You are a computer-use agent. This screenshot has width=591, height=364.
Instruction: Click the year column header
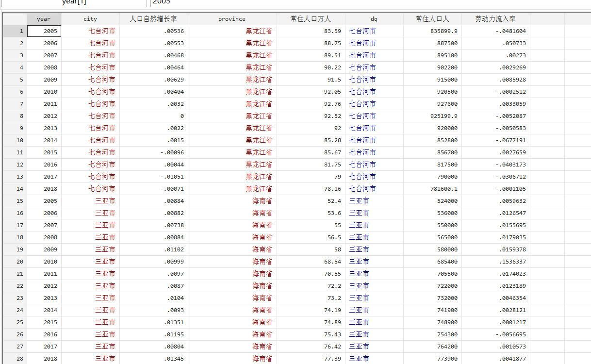pos(44,19)
